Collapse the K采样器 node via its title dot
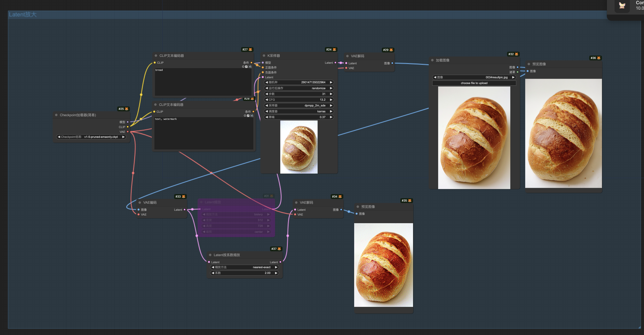 coord(264,56)
